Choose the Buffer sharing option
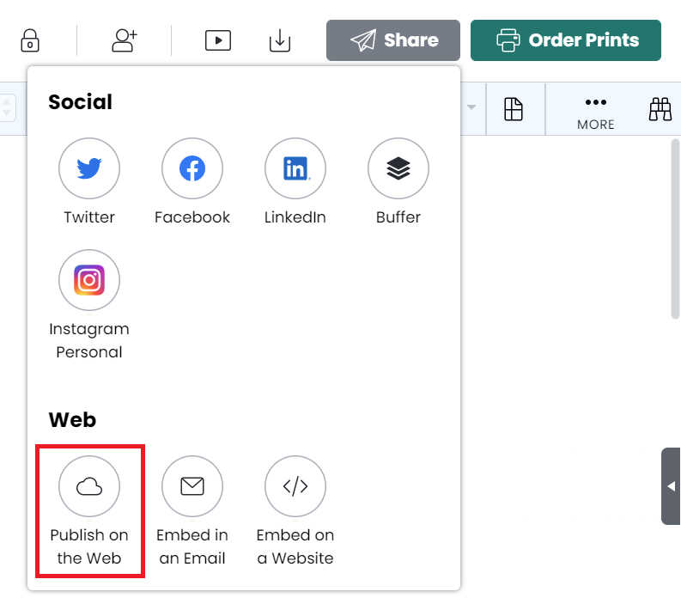 398,168
